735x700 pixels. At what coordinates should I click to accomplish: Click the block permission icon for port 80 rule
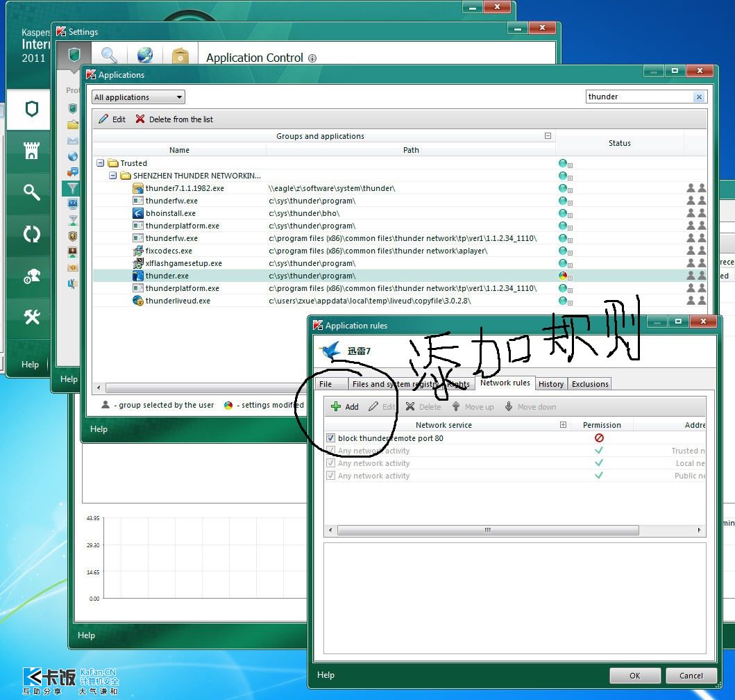599,437
